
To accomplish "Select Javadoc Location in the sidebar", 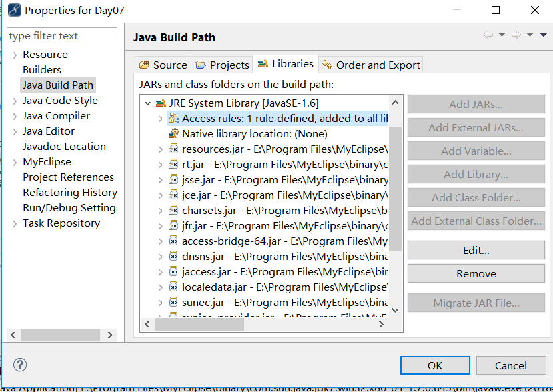I will 64,146.
